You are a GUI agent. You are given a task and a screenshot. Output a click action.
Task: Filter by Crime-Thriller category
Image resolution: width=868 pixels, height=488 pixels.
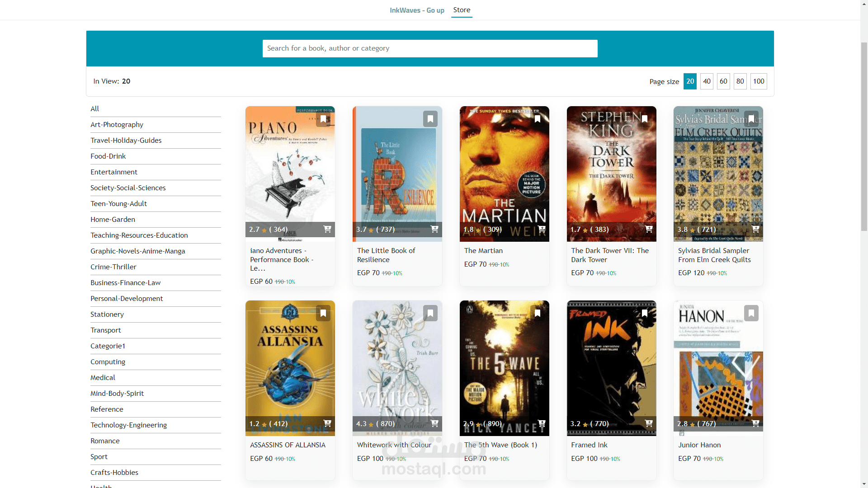pyautogui.click(x=113, y=267)
